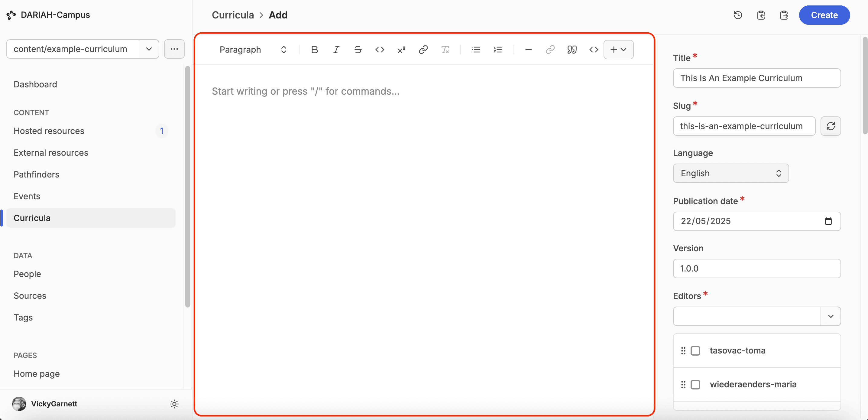Open the Language dropdown showing English
868x420 pixels.
[730, 173]
